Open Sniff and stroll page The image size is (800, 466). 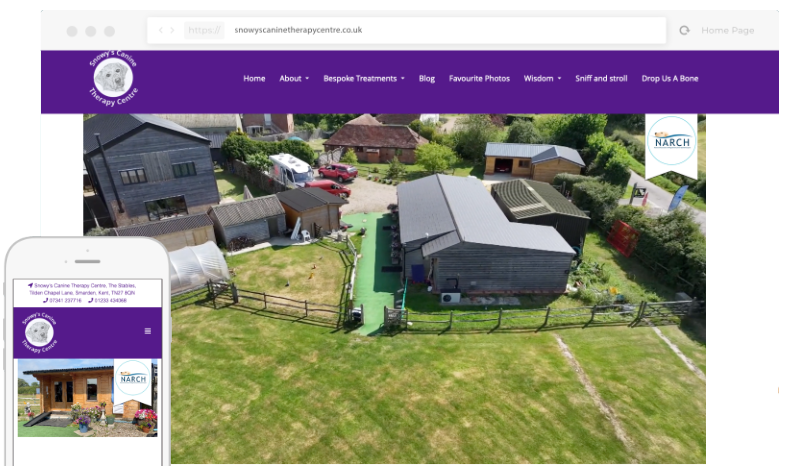click(x=601, y=79)
